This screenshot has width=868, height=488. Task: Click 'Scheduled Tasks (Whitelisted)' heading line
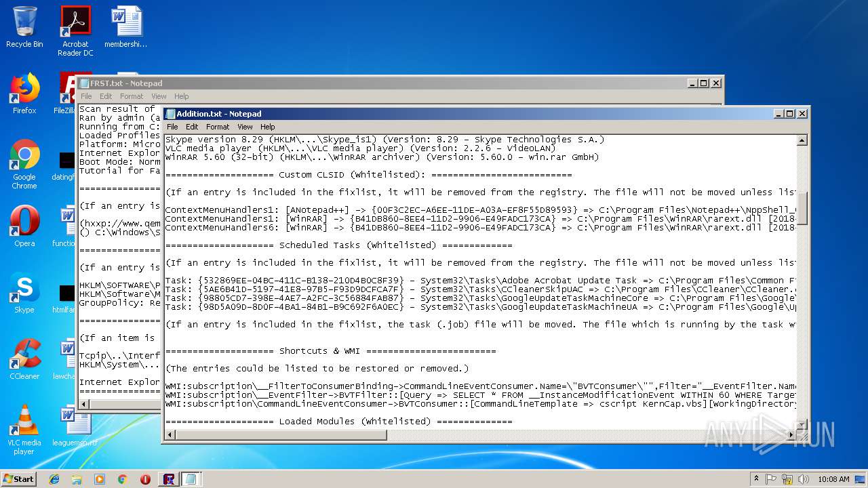coord(339,245)
